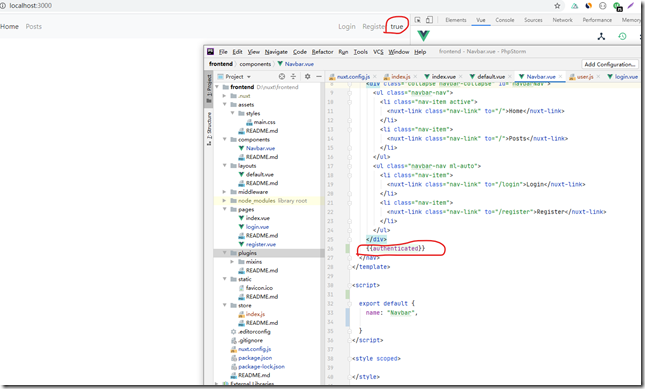Toggle the 1: Project tool window button
The width and height of the screenshot is (645, 389).
tap(209, 88)
